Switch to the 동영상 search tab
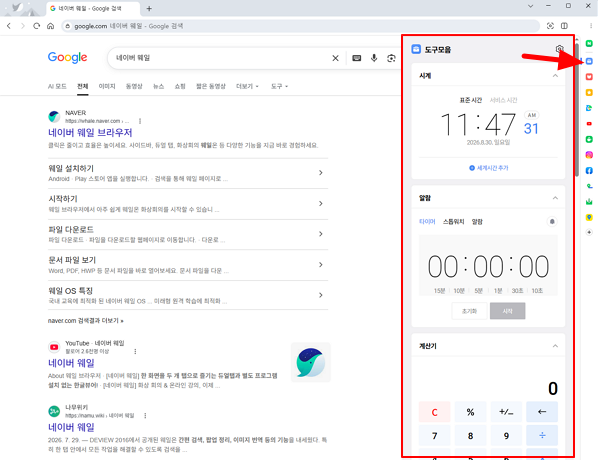Screen dimensions: 598x460 (x=134, y=86)
